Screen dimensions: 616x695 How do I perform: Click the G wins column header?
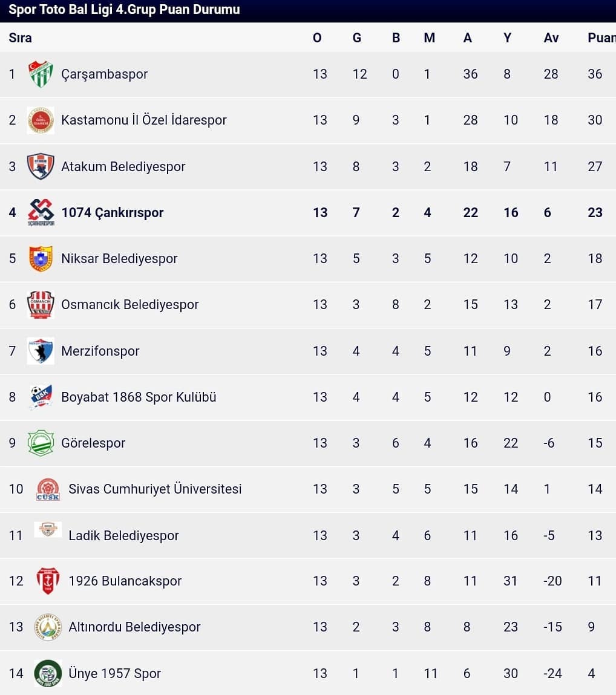coord(356,38)
